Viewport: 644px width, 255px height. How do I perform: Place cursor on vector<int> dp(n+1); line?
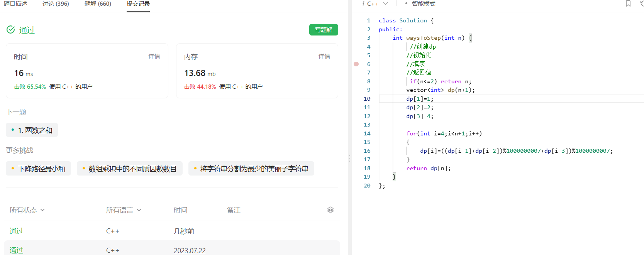(441, 90)
